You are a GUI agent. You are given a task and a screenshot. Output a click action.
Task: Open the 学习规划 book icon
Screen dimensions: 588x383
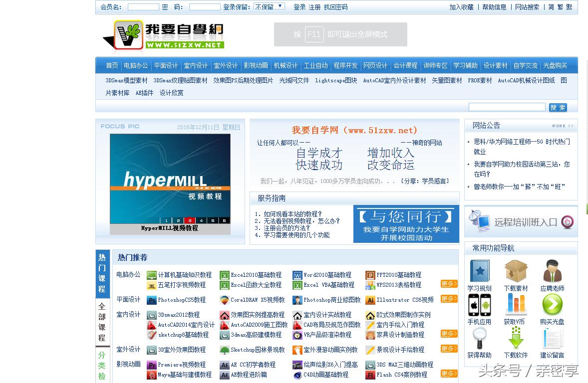click(480, 271)
